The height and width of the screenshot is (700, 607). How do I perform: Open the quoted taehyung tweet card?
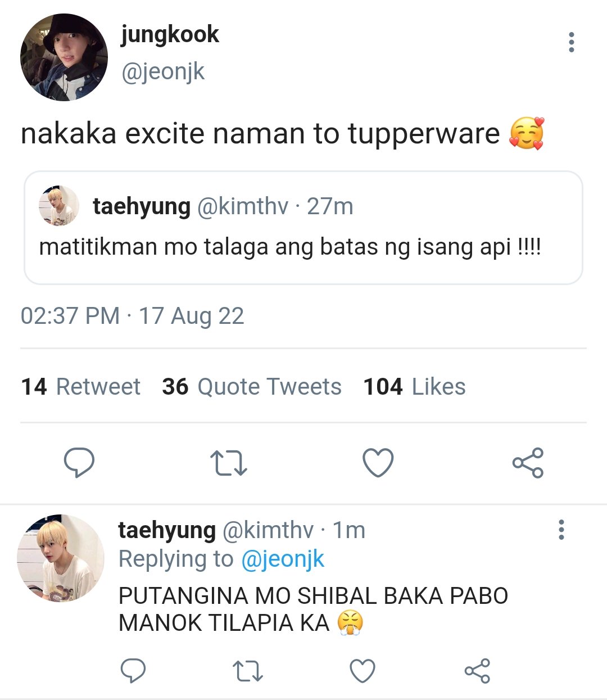click(x=303, y=228)
